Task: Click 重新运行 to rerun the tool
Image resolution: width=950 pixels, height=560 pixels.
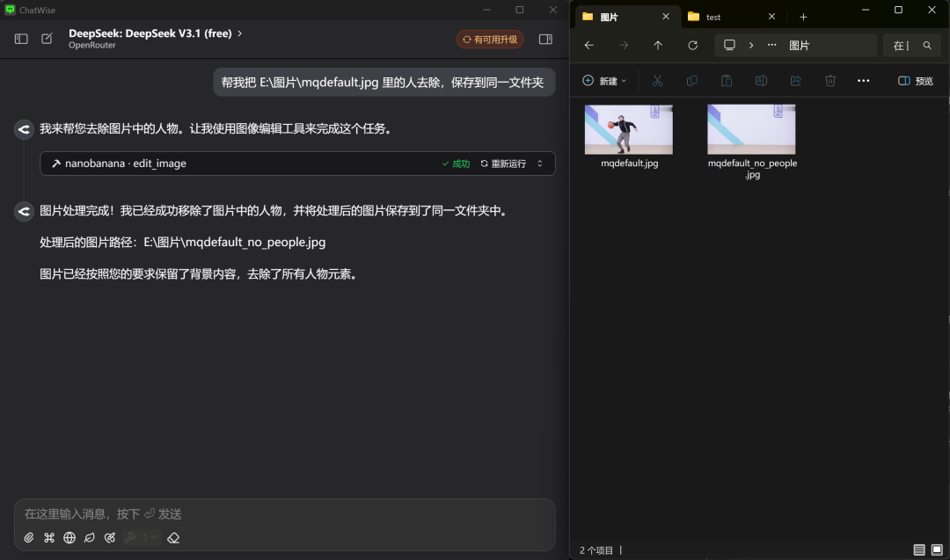Action: pyautogui.click(x=502, y=163)
